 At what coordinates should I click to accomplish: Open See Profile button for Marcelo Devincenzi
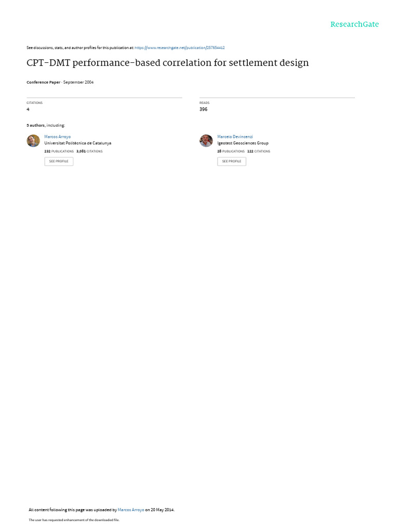232,161
